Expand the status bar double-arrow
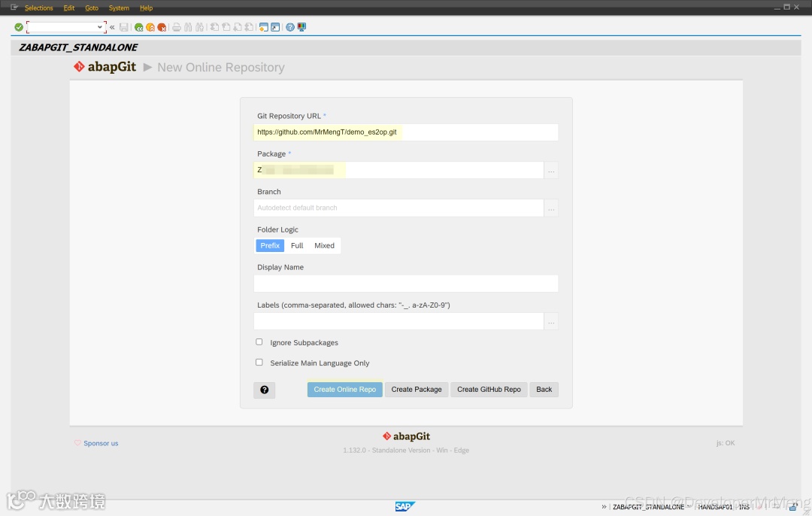Screen dimensions: 812x516 (604, 507)
